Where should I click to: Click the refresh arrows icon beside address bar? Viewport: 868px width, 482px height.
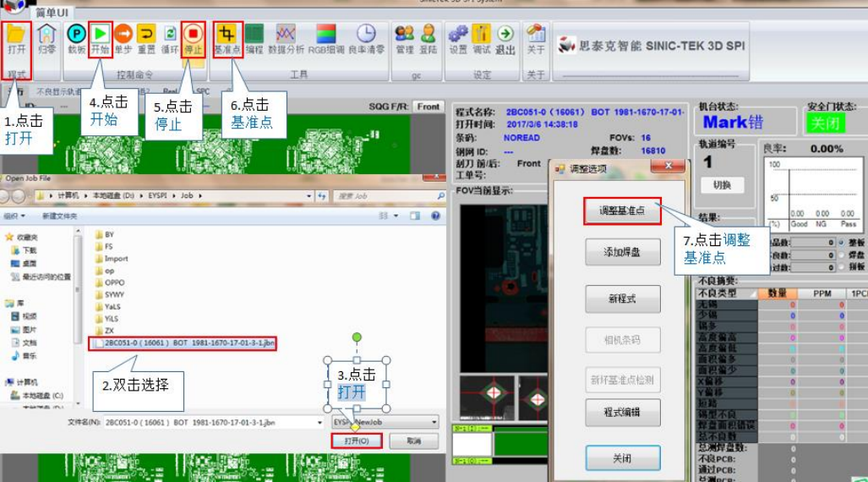tap(322, 195)
